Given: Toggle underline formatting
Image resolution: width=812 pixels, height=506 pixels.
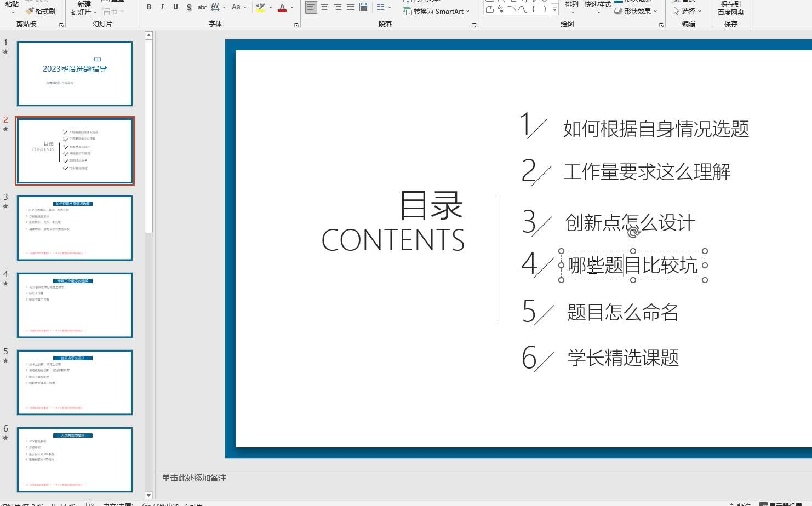Looking at the screenshot, I should coord(175,7).
